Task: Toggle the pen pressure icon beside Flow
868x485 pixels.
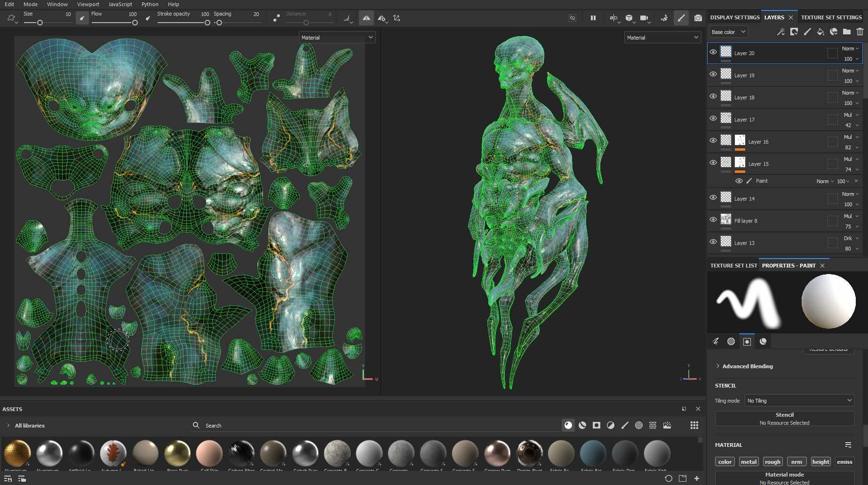Action: pyautogui.click(x=148, y=18)
